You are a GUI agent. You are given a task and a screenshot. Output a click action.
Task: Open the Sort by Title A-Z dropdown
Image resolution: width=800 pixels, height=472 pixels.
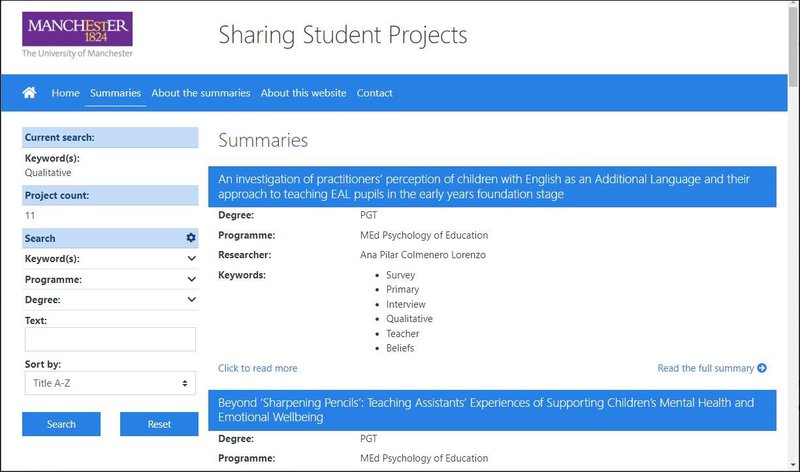[110, 383]
